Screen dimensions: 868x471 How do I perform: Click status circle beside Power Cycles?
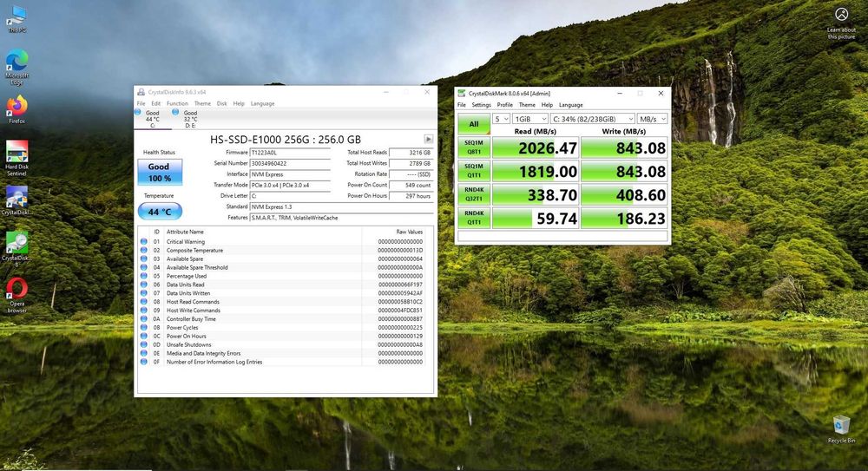click(144, 328)
